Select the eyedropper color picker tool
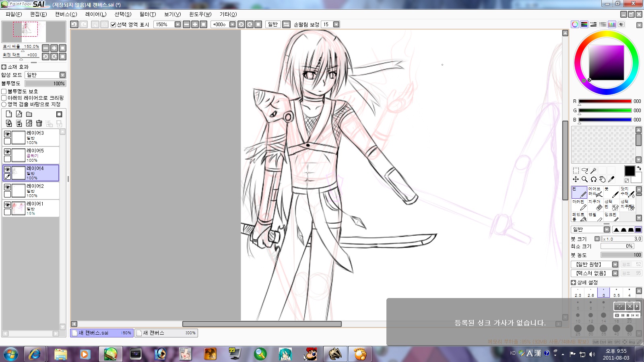 point(611,179)
